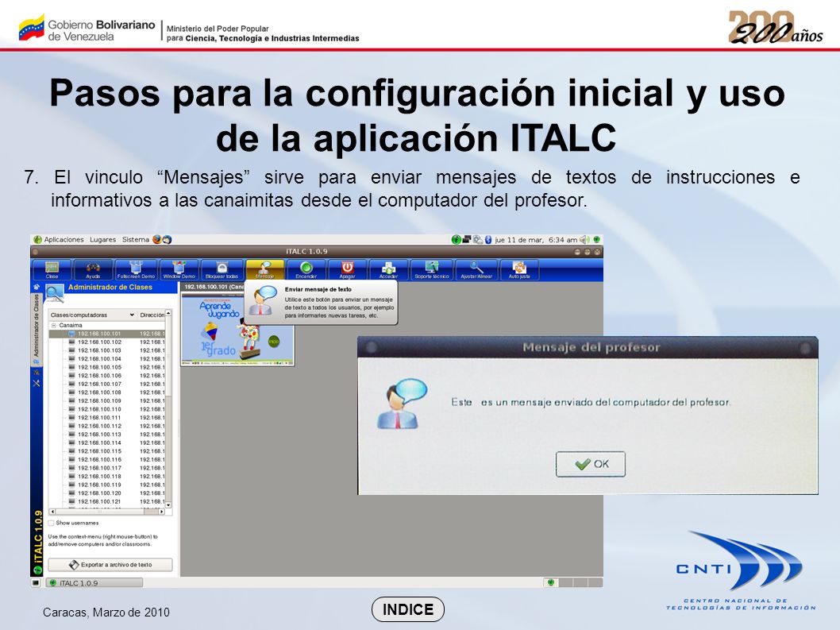Start Window Demo mode

(179, 269)
